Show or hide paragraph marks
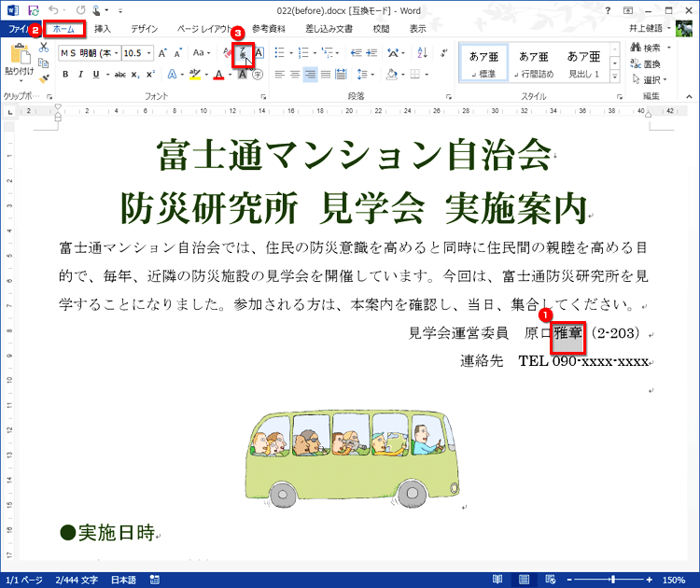The image size is (700, 588). (x=443, y=53)
